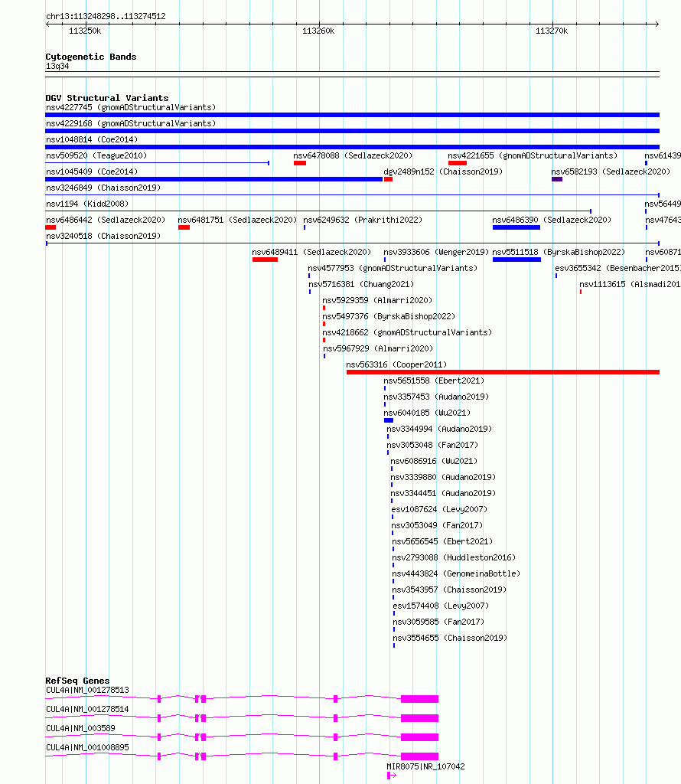The image size is (681, 784).
Task: Click CUL4A|NM_003589 transcript label
Action: coord(80,729)
